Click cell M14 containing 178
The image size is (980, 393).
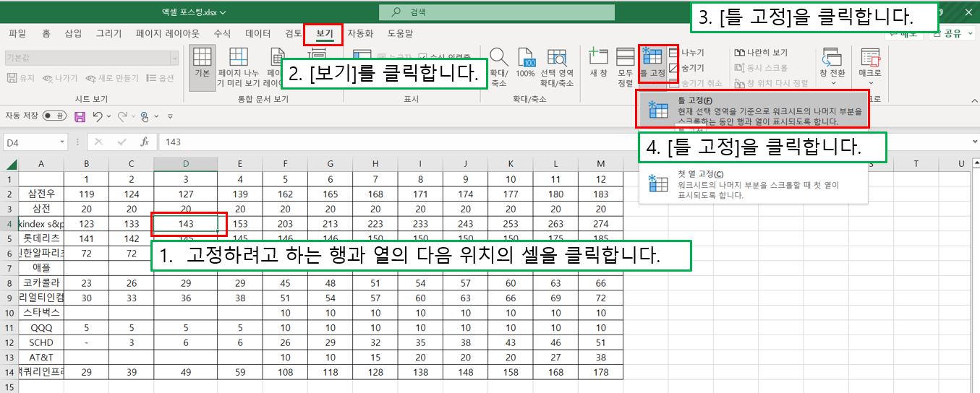click(x=600, y=372)
